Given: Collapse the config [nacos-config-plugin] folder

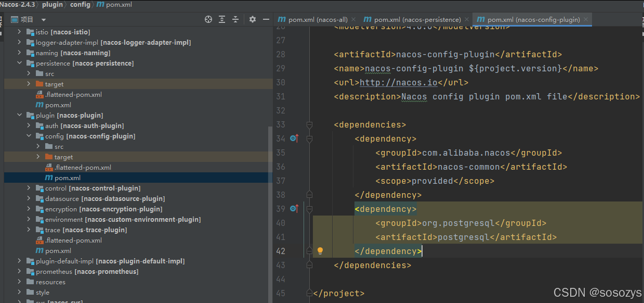Looking at the screenshot, I should click(29, 136).
